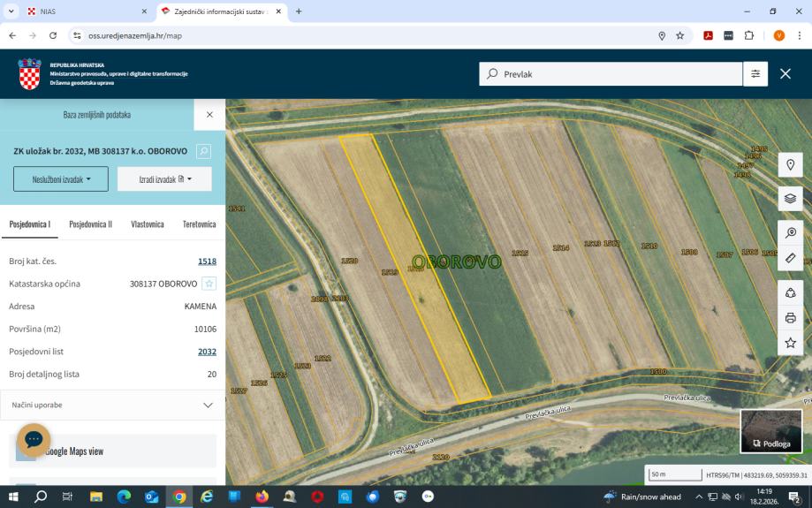Click the Croatian coat of arms logo

pyautogui.click(x=29, y=74)
